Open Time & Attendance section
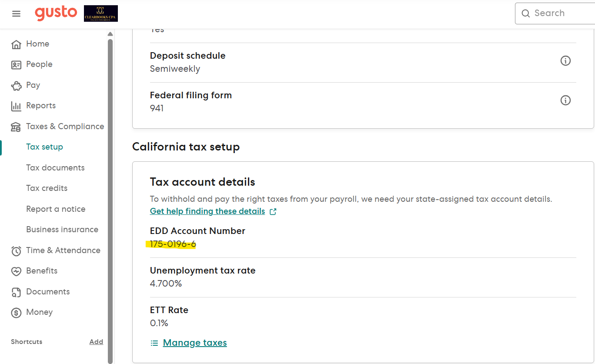The width and height of the screenshot is (595, 364). [x=63, y=250]
